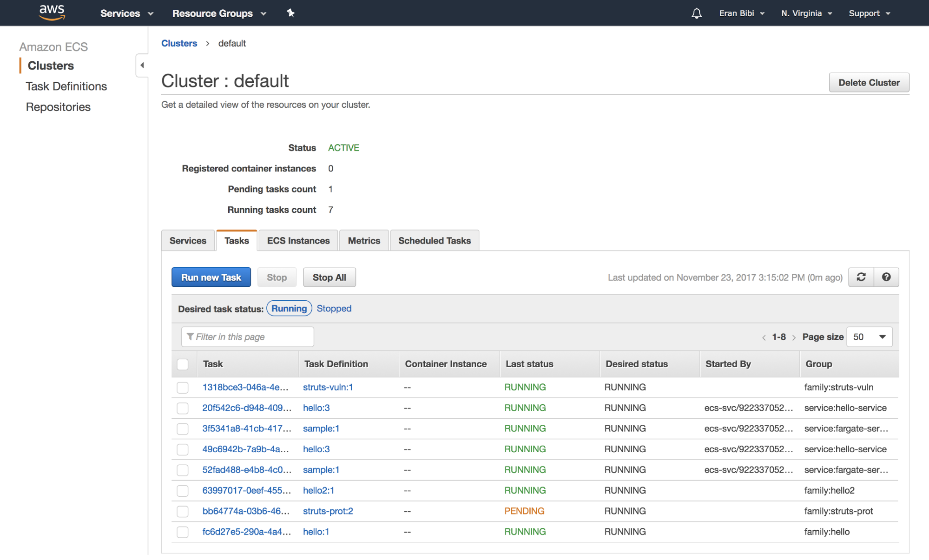The image size is (929, 560).
Task: Open the Metrics tab
Action: pos(364,241)
